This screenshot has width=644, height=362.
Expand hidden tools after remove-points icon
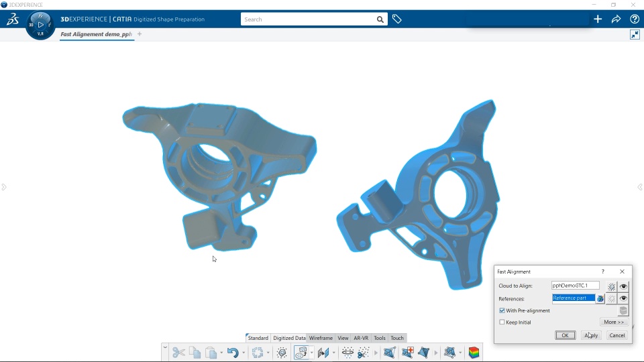click(x=376, y=353)
